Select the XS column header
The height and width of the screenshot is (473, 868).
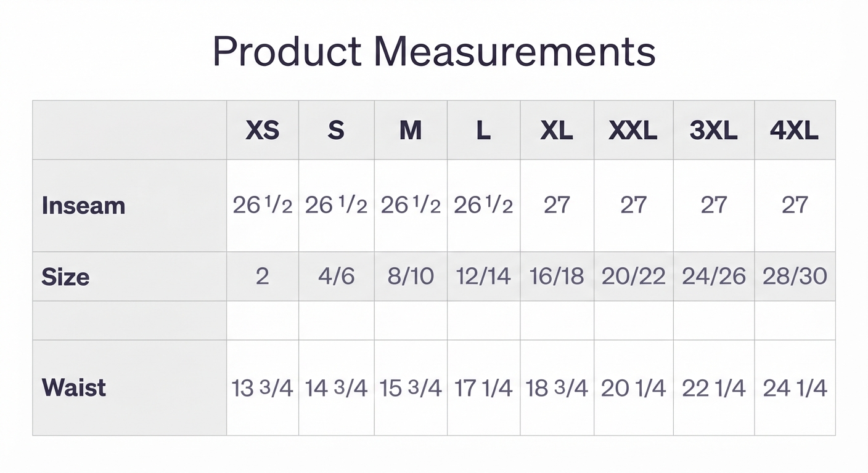(x=263, y=131)
